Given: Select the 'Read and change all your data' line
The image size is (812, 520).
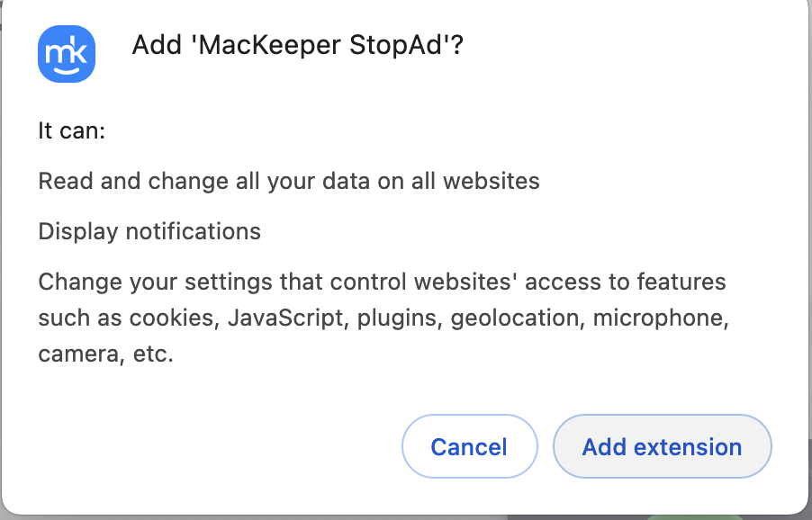Looking at the screenshot, I should point(288,181).
